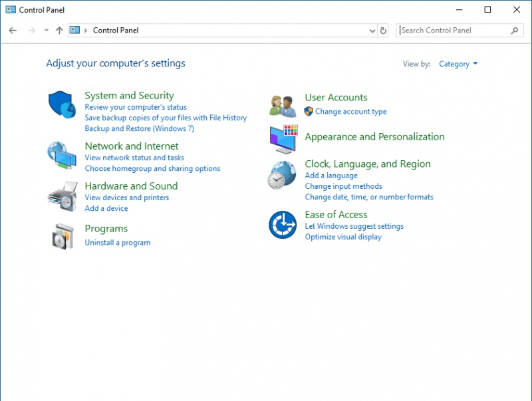The height and width of the screenshot is (401, 532).
Task: Select the Hardware and Sound printer icon
Action: [x=63, y=196]
